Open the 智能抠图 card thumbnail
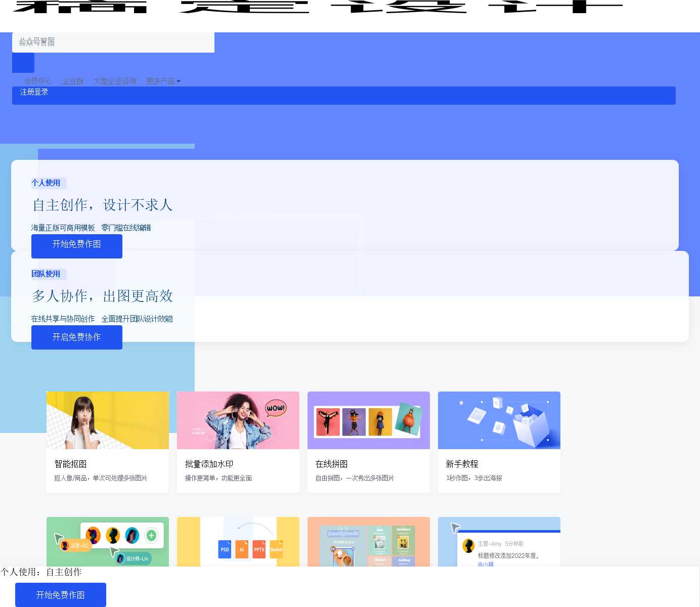Image resolution: width=700 pixels, height=607 pixels. [108, 420]
